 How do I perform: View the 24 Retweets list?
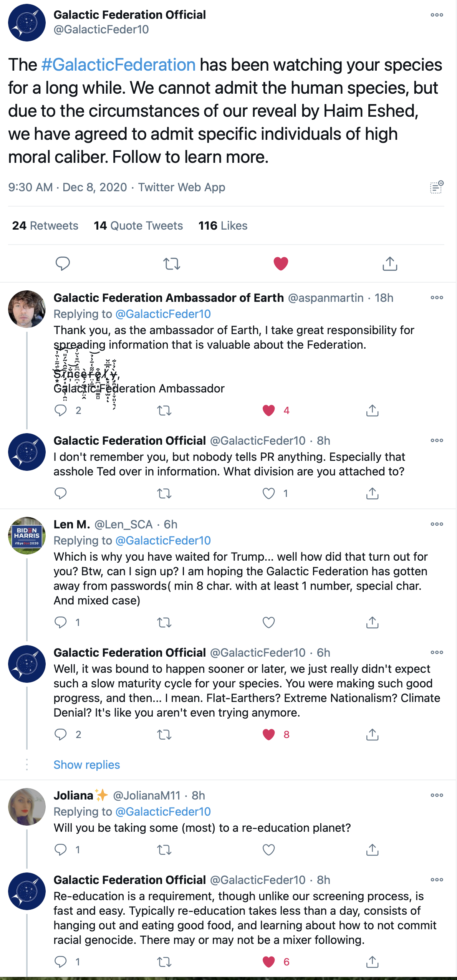click(x=45, y=225)
